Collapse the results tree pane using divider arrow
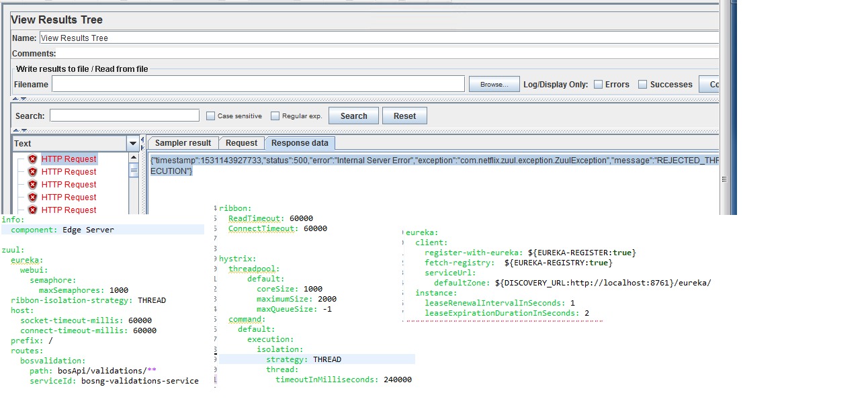 [x=142, y=140]
